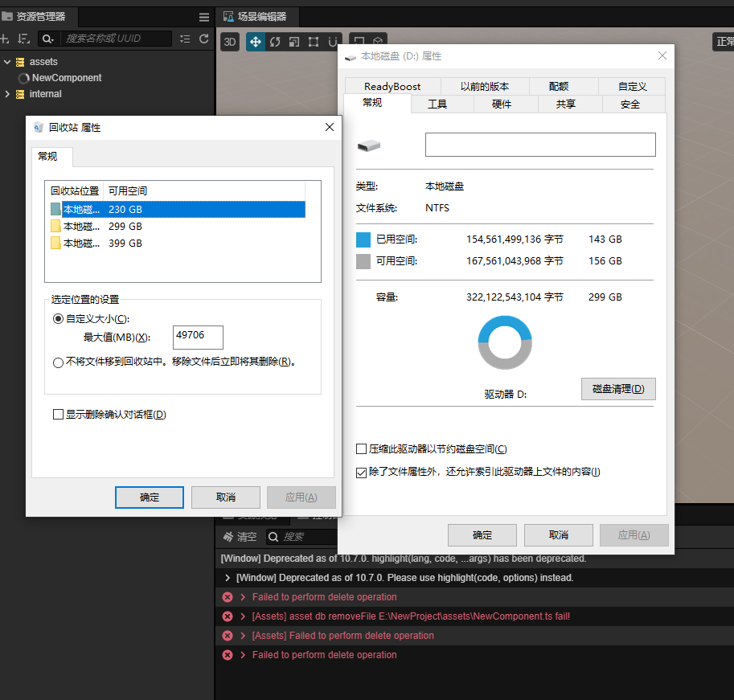
Task: Expand the internal folder
Action: (7, 94)
